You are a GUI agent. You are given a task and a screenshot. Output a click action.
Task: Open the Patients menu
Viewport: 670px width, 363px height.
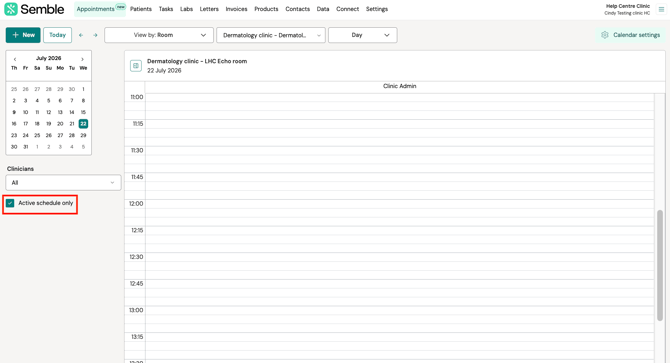[x=141, y=9]
